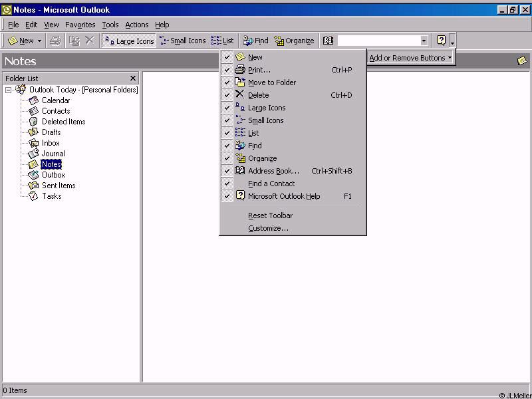Open the Actions menu
Viewport: 532px width, 399px height.
[x=137, y=25]
